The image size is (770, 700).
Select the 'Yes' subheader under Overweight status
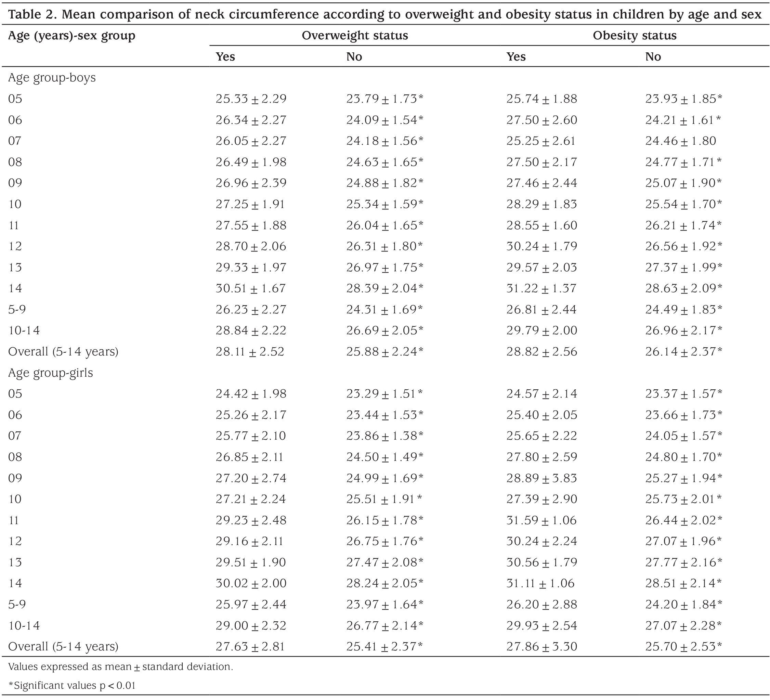coord(225,56)
